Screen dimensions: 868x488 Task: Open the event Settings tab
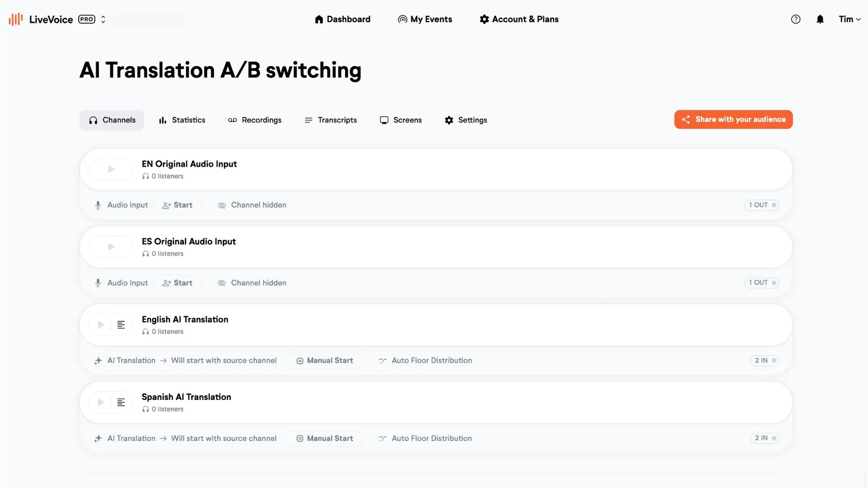pos(466,120)
